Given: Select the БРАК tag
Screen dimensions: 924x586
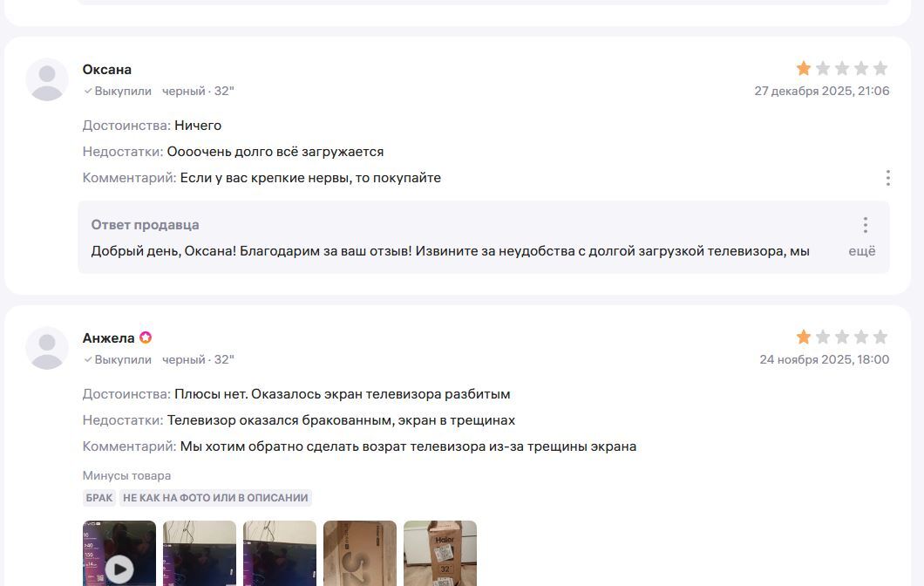Looking at the screenshot, I should click(99, 498).
